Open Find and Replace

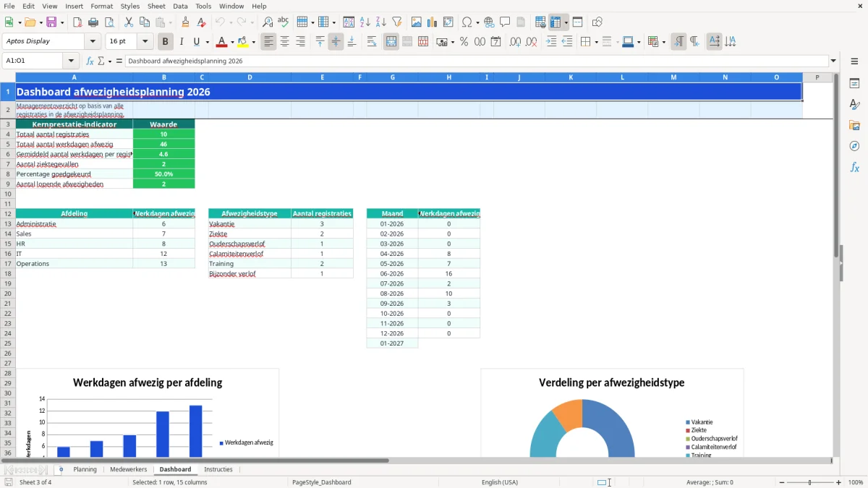click(x=268, y=22)
